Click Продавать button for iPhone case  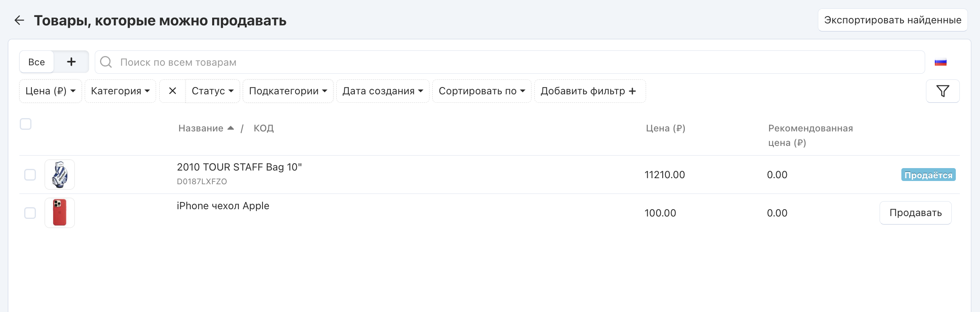[x=915, y=213]
